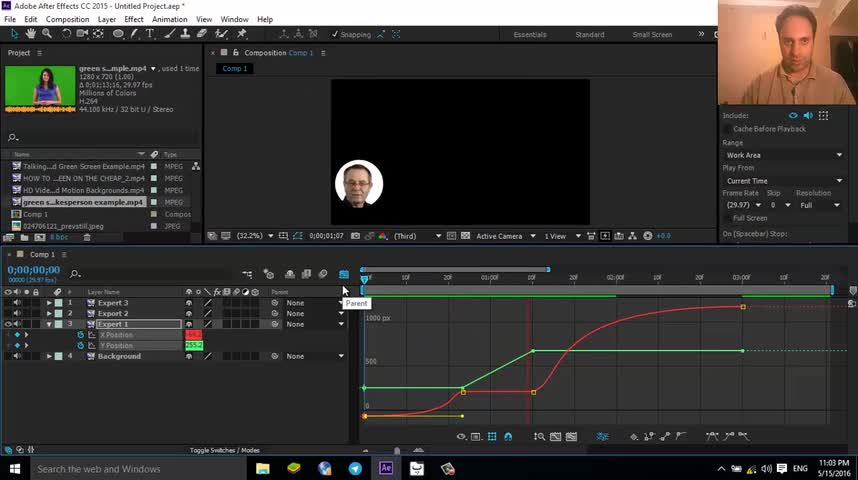858x480 pixels.
Task: Open Play From Current Time dropdown
Action: (784, 181)
